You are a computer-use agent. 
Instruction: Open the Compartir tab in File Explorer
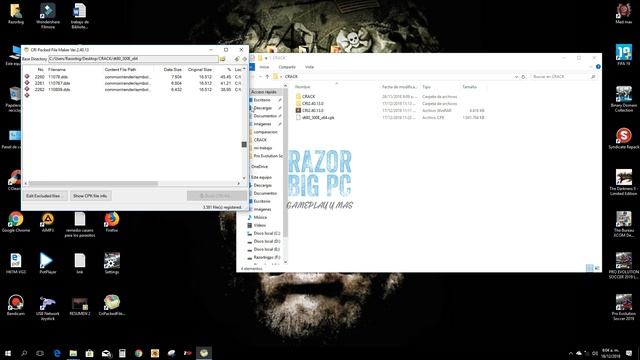pyautogui.click(x=287, y=67)
